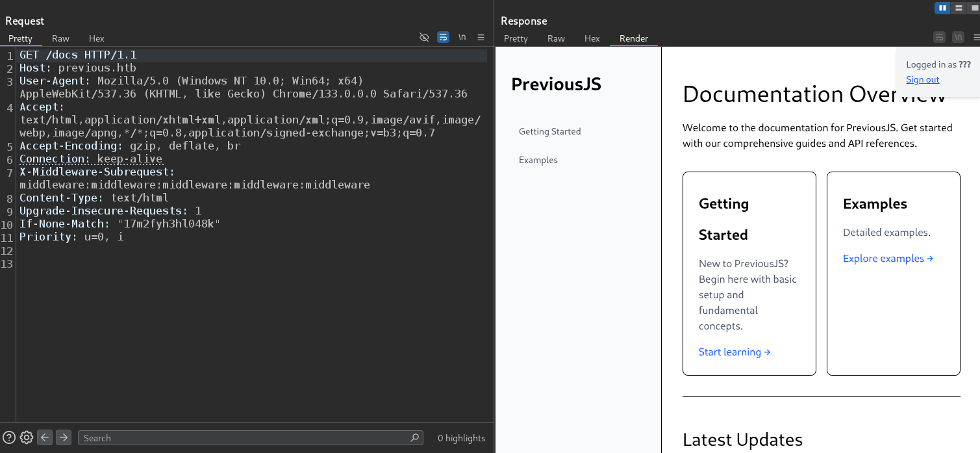This screenshot has width=980, height=453.
Task: Go to previous search match arrow
Action: 45,437
